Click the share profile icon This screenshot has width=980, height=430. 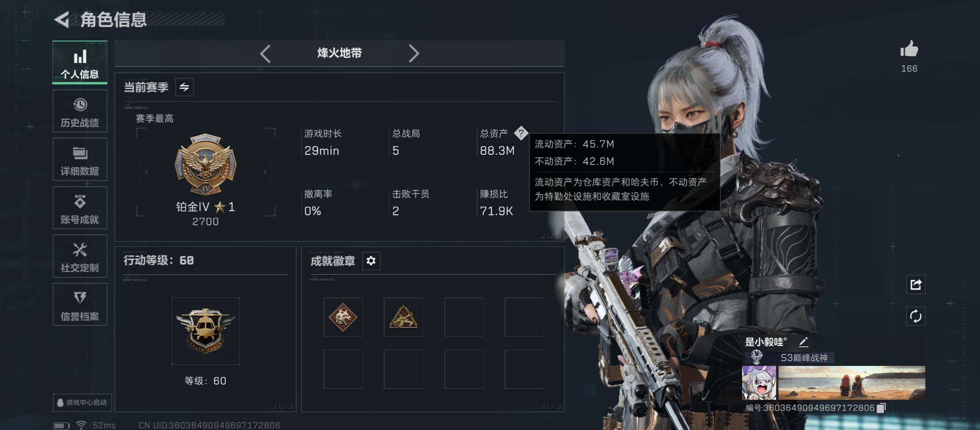(x=915, y=284)
